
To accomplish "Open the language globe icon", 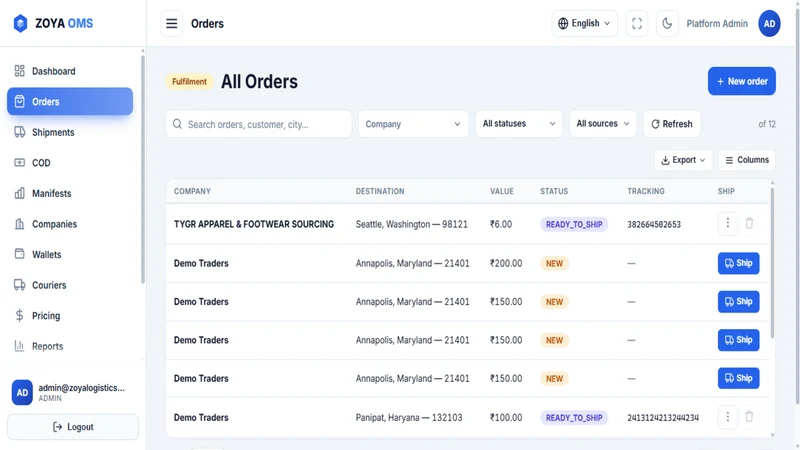I will (x=563, y=23).
